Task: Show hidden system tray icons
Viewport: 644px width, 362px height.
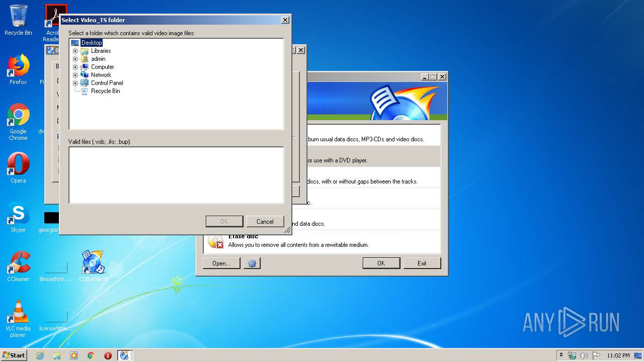Action: pyautogui.click(x=561, y=355)
